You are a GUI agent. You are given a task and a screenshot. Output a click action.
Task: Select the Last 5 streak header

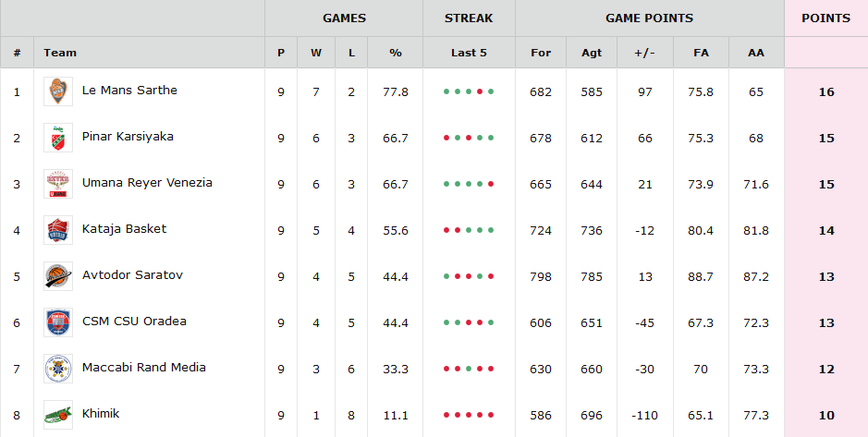(x=469, y=53)
